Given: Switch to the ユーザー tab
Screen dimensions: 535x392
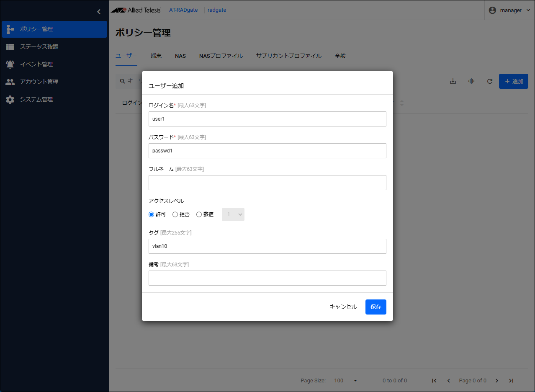Looking at the screenshot, I should 126,56.
